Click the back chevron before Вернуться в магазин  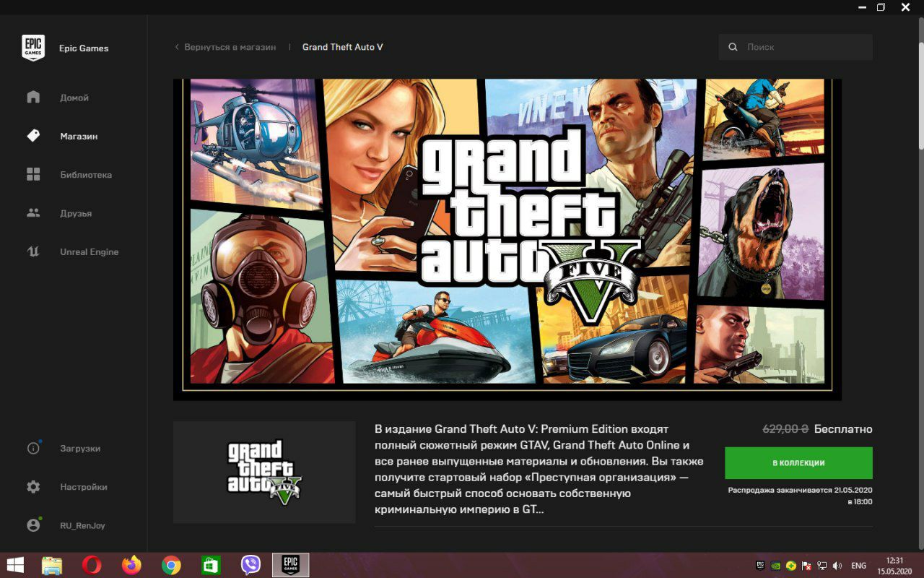tap(177, 47)
